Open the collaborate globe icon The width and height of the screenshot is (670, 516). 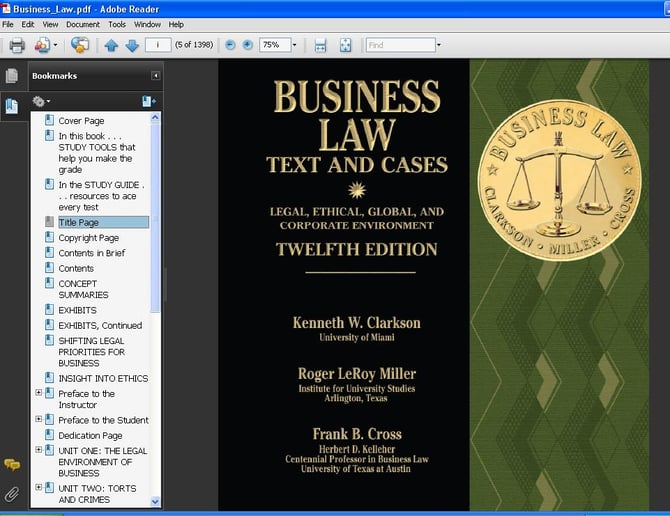(80, 45)
